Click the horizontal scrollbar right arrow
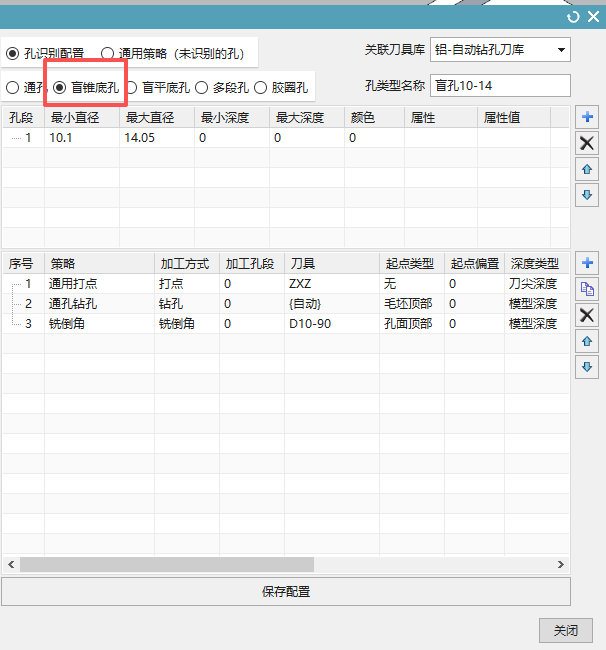The image size is (606, 650). [561, 565]
